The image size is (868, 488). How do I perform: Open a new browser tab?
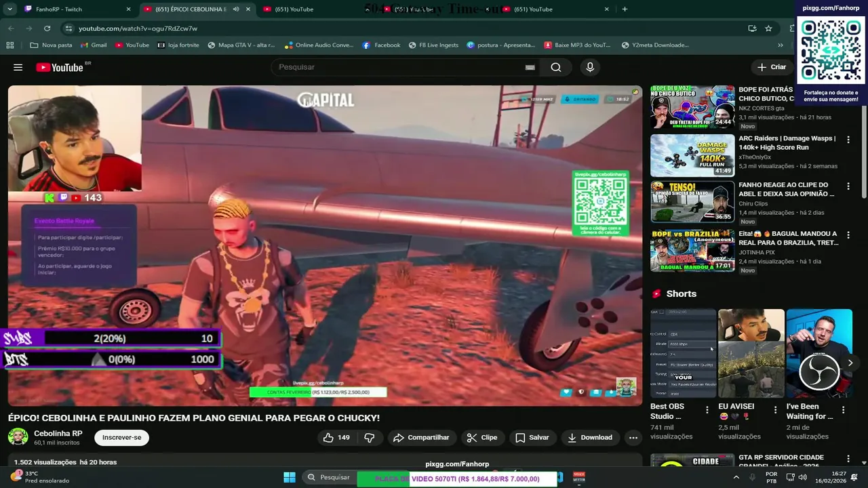(625, 9)
